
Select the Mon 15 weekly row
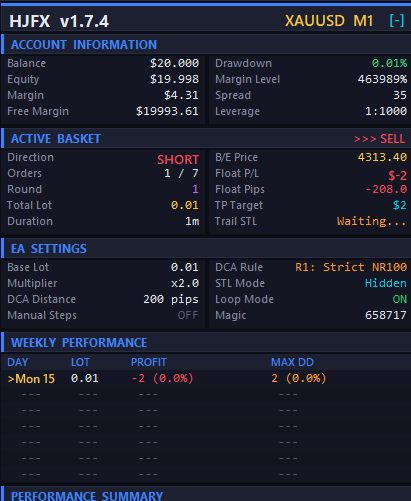[206, 378]
